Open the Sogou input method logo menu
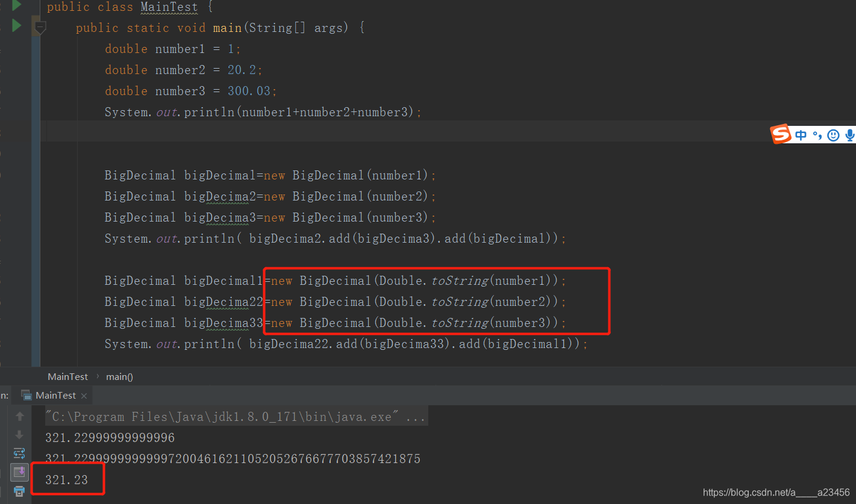Screen dimensions: 856x504 pyautogui.click(x=781, y=134)
